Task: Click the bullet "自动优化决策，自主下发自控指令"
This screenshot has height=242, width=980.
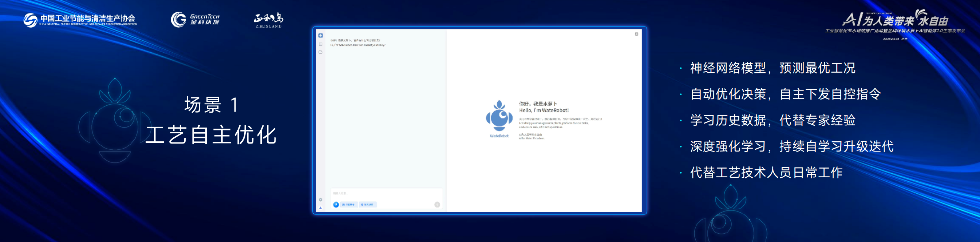Action: click(x=786, y=94)
